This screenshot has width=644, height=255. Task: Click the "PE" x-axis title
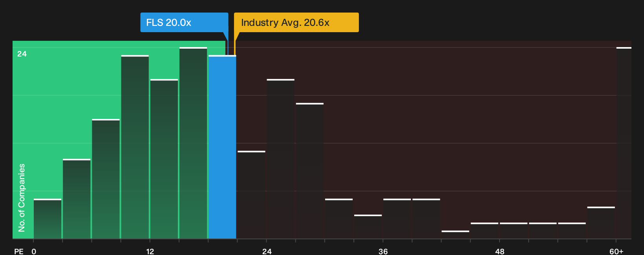click(19, 251)
